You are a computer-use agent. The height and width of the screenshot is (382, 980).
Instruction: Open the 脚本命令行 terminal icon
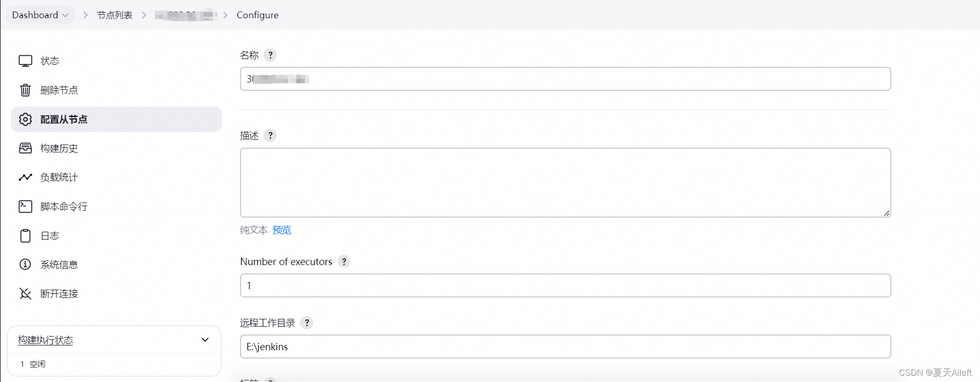25,207
